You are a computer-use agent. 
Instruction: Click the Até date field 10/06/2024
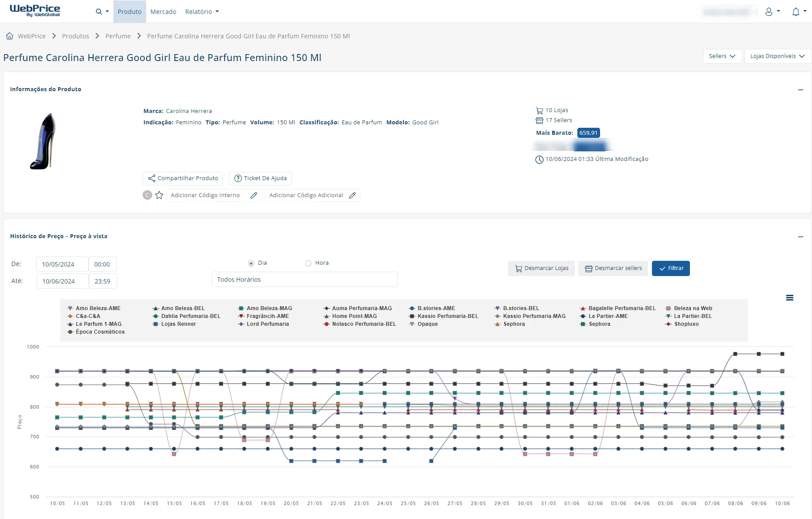pyautogui.click(x=62, y=281)
